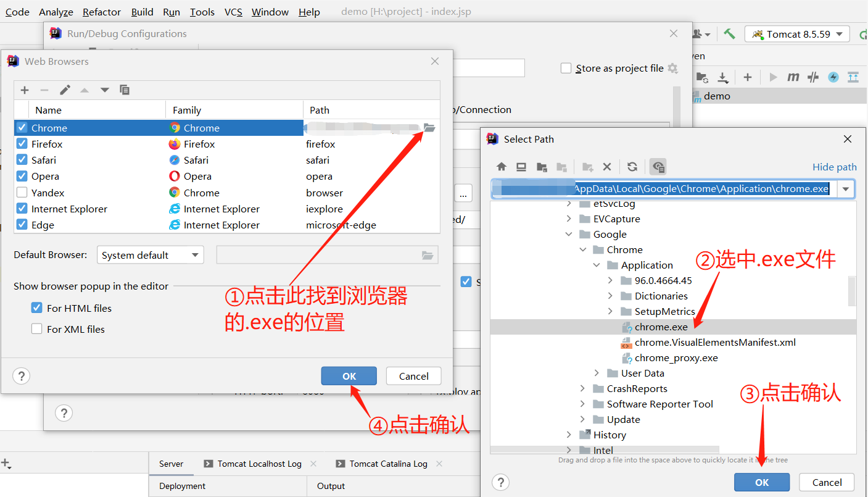Screen dimensions: 868x497
Task: Open the Build menu
Action: click(x=143, y=12)
